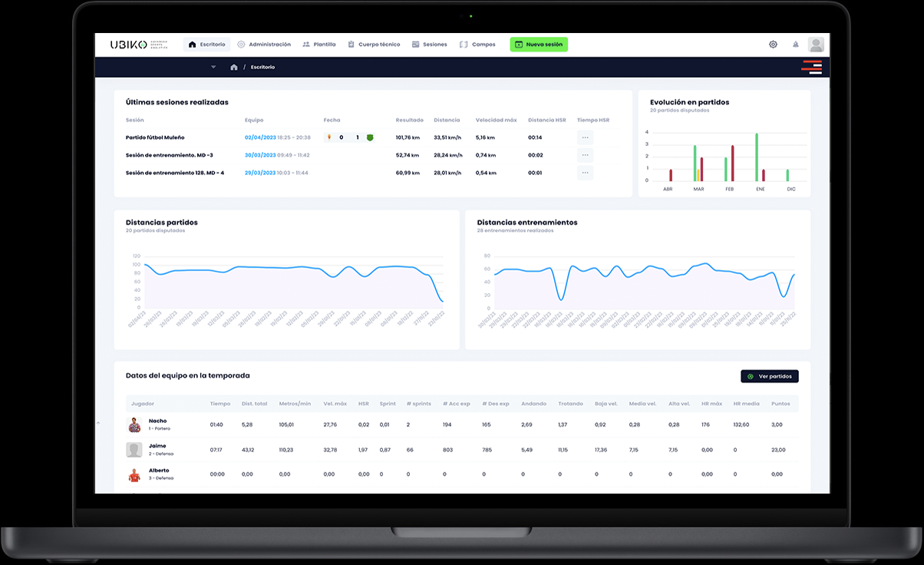Viewport: 924px width, 565px height.
Task: Click the DIC bar in Evolución chart
Action: pos(787,176)
